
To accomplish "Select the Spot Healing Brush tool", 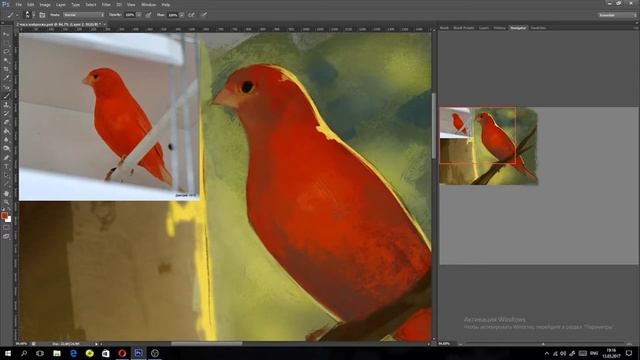I will point(6,87).
